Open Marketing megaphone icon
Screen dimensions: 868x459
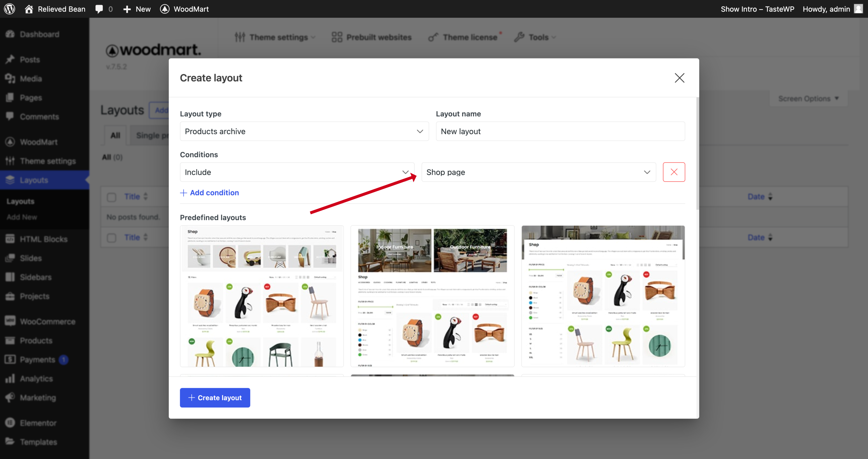pyautogui.click(x=10, y=397)
